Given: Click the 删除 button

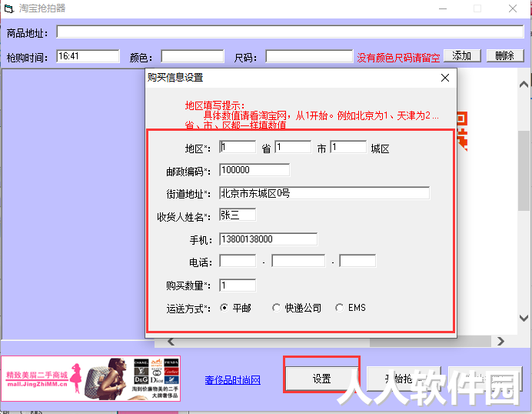Looking at the screenshot, I should [x=505, y=55].
